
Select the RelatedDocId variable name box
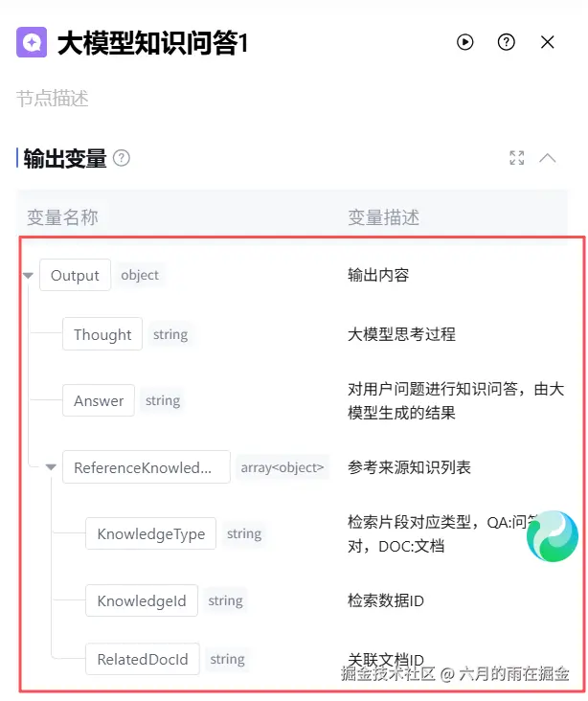(143, 659)
